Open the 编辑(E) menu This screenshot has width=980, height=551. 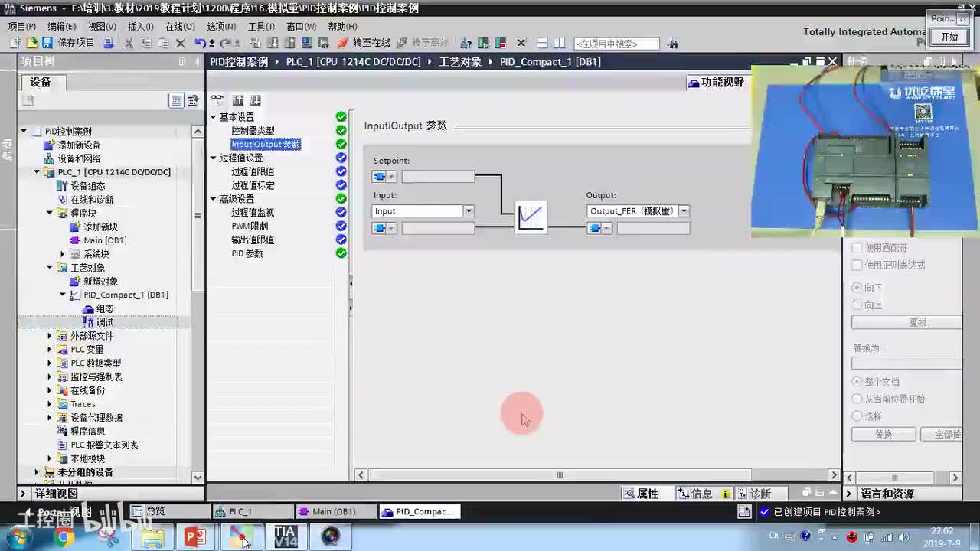61,26
